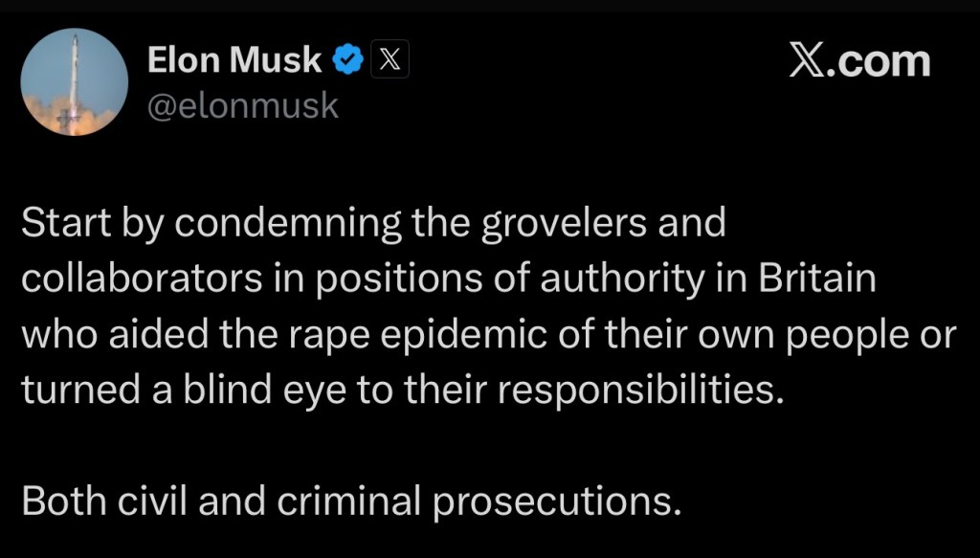Viewport: 980px width, 558px height.
Task: Open the Elon Musk display name
Action: coord(234,61)
